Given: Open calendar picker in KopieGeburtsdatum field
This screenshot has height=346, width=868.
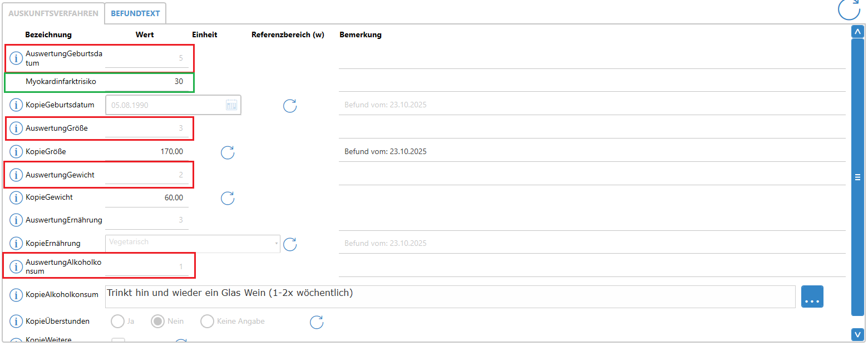Looking at the screenshot, I should [231, 105].
